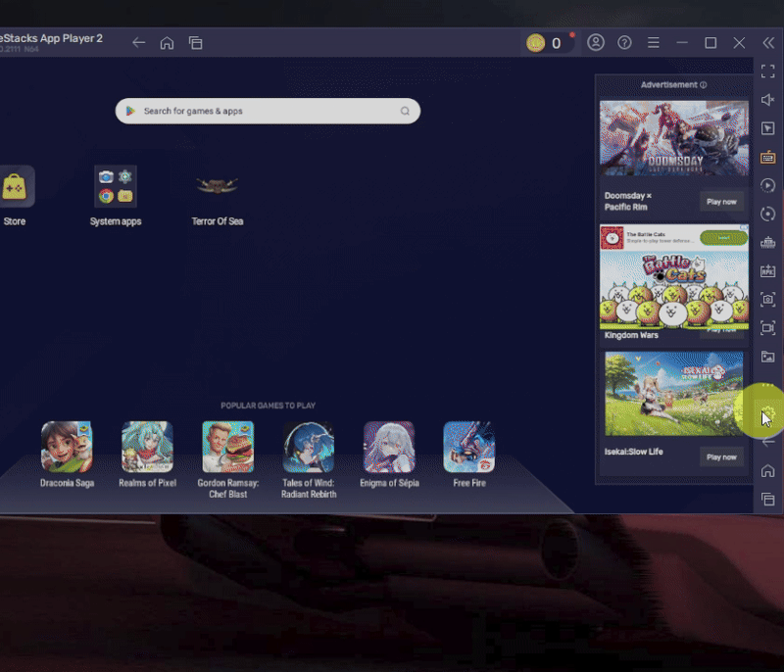Viewport: 784px width, 672px height.
Task: Maximize the BlueStacks window
Action: tap(710, 43)
